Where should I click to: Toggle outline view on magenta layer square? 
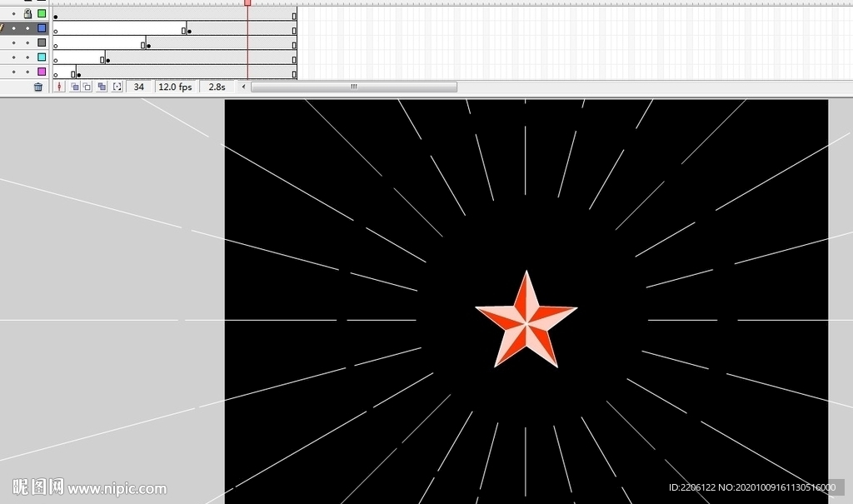click(x=42, y=72)
